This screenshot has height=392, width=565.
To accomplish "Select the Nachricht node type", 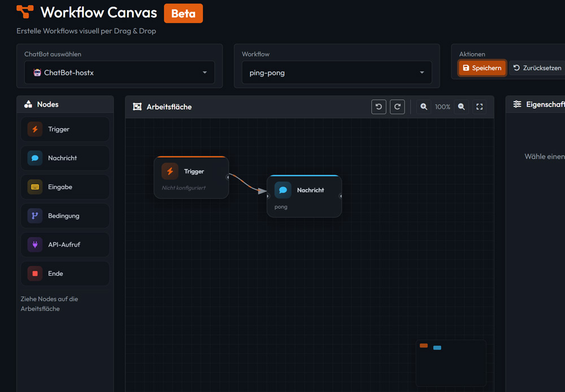I will tap(64, 158).
